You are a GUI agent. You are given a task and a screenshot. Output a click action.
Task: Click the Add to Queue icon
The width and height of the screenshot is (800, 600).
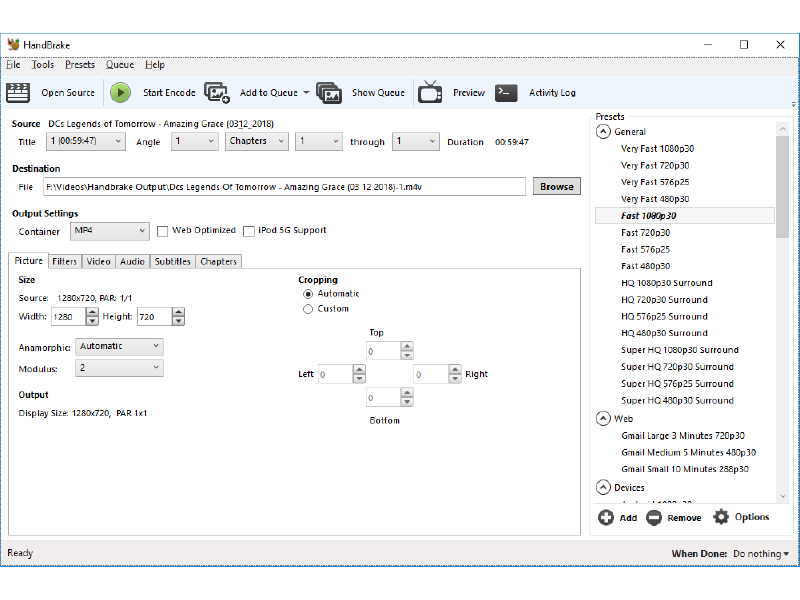tap(217, 93)
